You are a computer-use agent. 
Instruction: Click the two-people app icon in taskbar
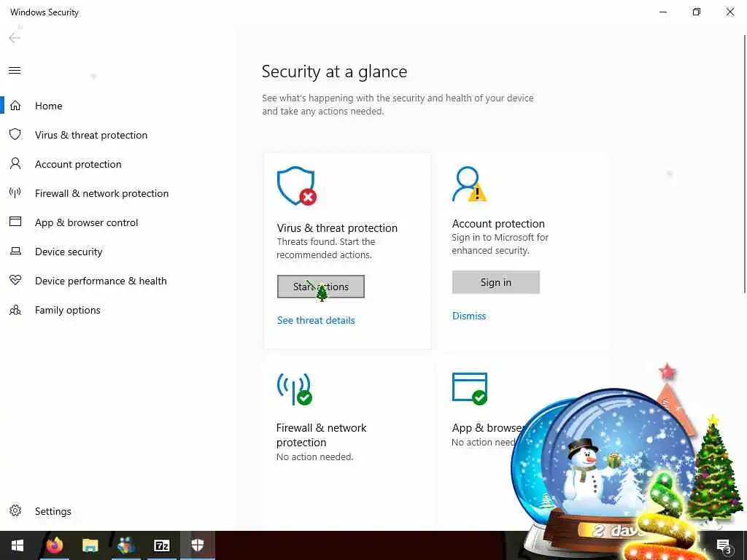tap(125, 545)
